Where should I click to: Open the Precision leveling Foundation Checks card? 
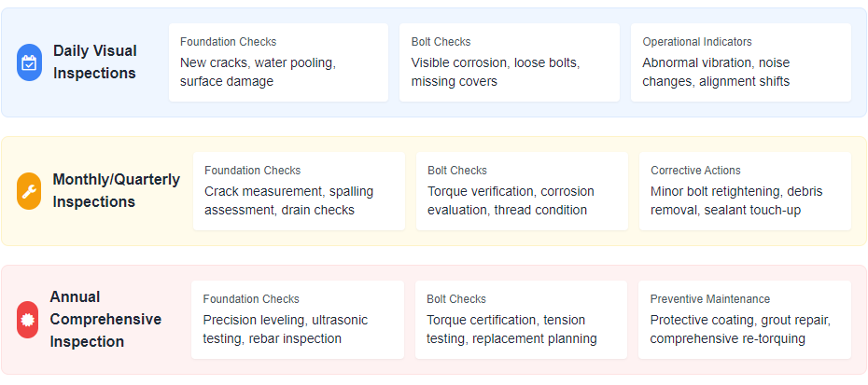298,320
